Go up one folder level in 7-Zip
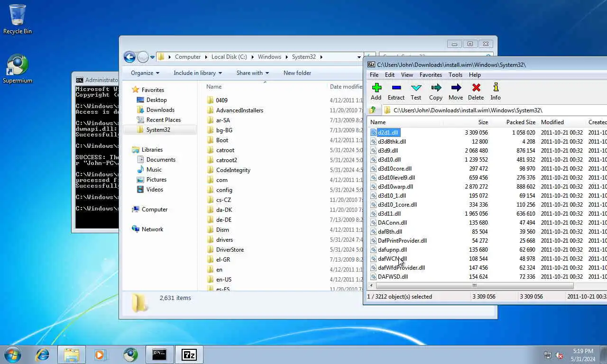 (372, 110)
